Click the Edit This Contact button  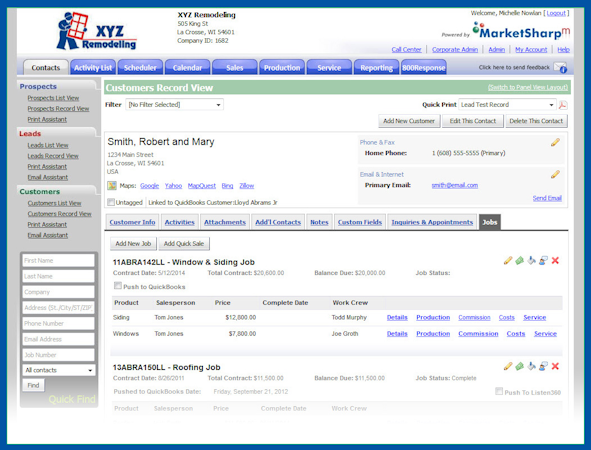coord(473,121)
